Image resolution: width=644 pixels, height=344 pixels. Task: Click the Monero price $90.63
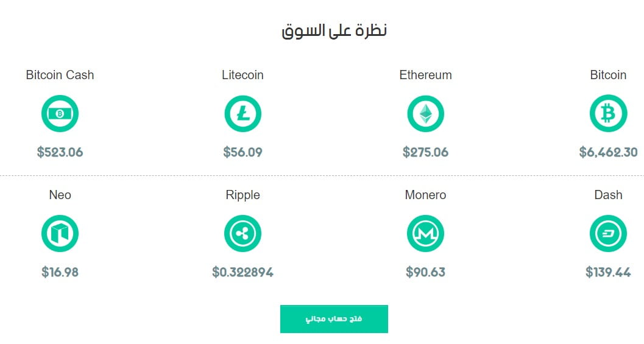[425, 272]
